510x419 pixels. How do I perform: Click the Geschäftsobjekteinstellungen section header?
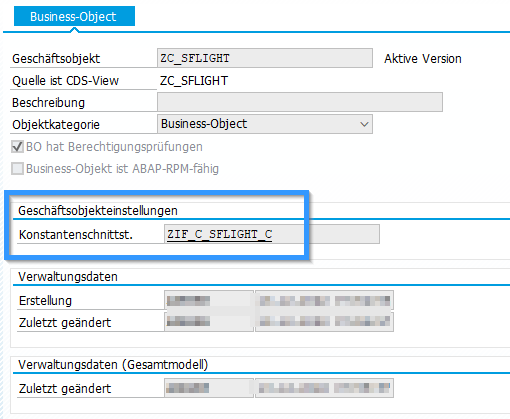[x=98, y=211]
